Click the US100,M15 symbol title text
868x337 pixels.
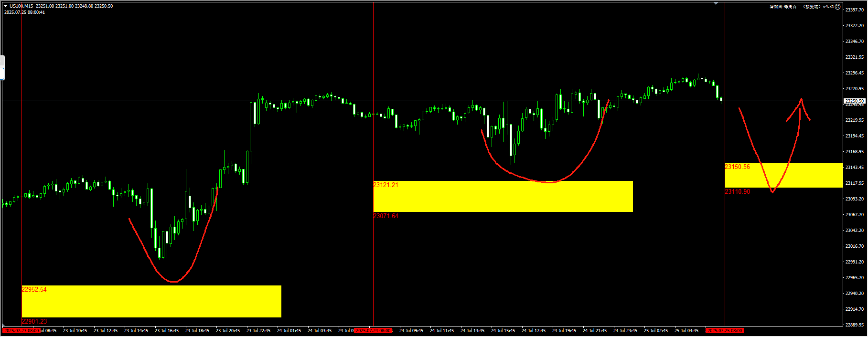21,6
